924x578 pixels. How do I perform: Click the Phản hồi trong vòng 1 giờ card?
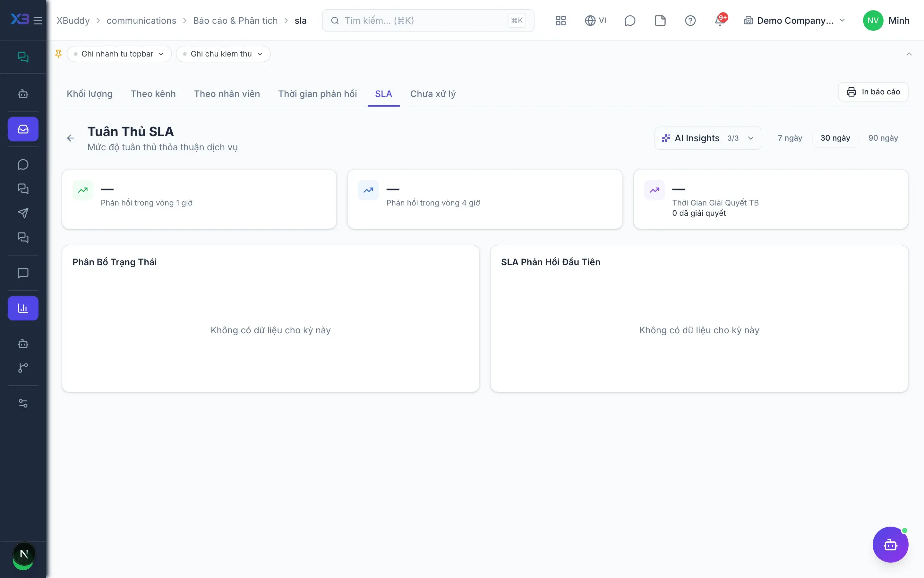click(199, 199)
